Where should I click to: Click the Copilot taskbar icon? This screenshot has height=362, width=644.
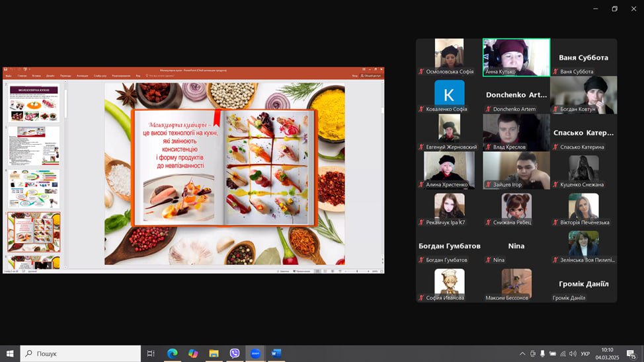[193, 353]
